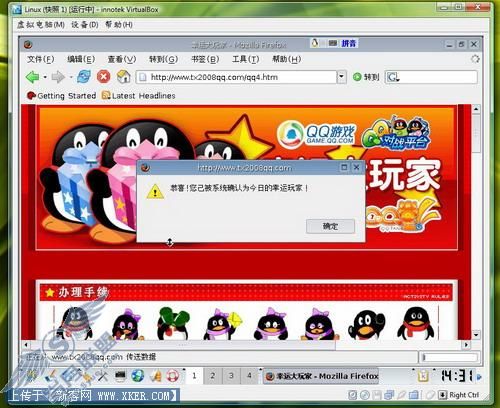Click the VirtualBox CD-ROM status icon
This screenshot has height=408, width=500.
pyautogui.click(x=365, y=395)
